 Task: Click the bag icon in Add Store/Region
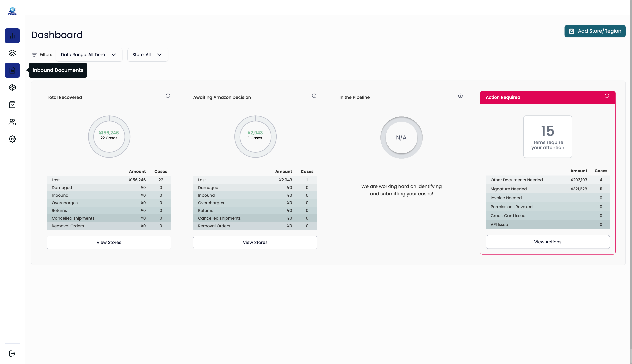(x=572, y=31)
